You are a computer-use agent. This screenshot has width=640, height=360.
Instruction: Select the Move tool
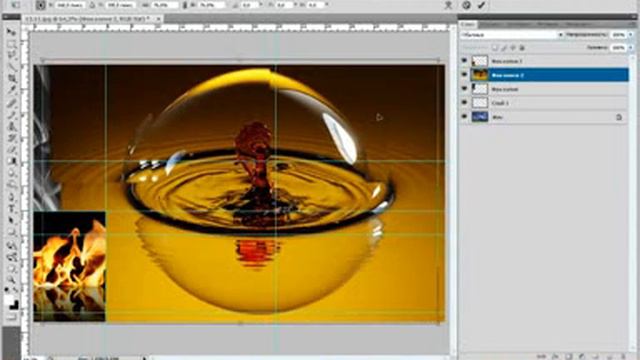(x=11, y=33)
